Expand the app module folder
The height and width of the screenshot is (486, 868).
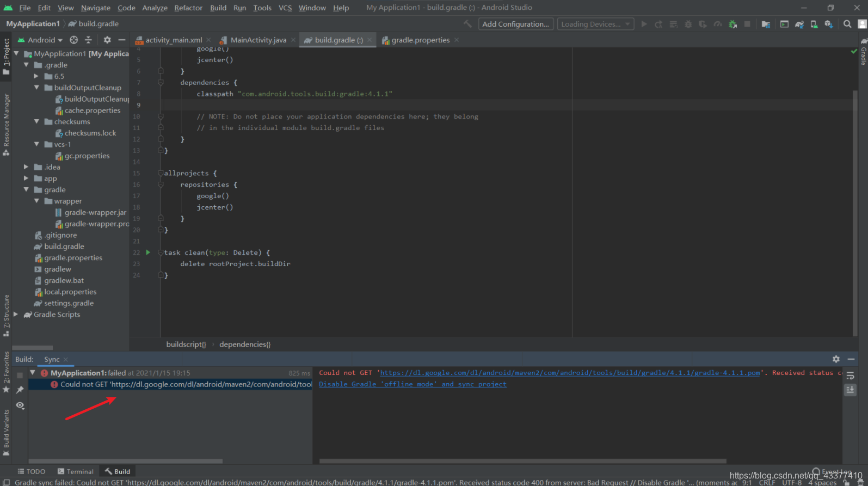click(26, 179)
